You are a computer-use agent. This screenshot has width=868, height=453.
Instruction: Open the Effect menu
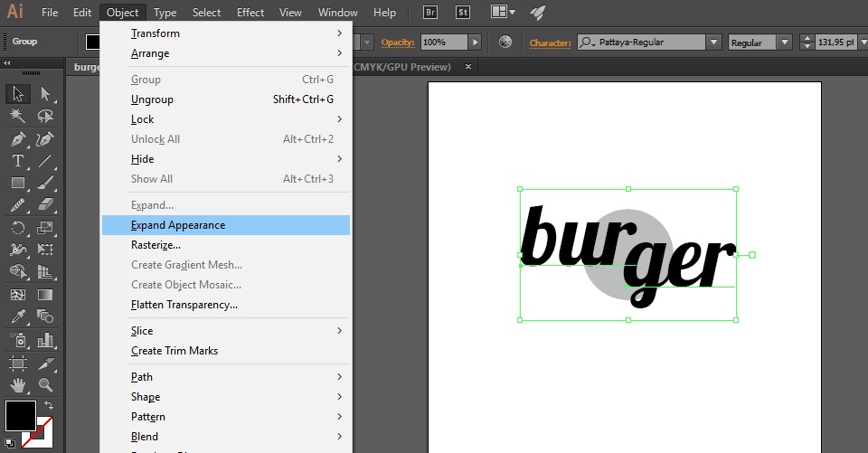(x=250, y=13)
